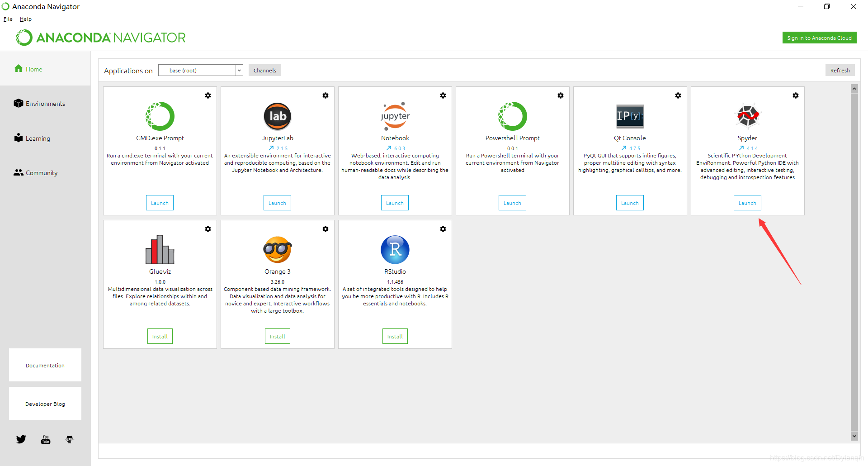
Task: Open settings gear on Orange 3 card
Action: 325,229
